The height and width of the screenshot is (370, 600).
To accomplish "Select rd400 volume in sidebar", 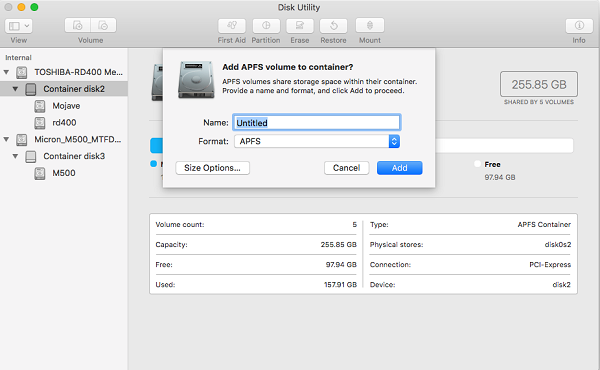I will tap(64, 123).
